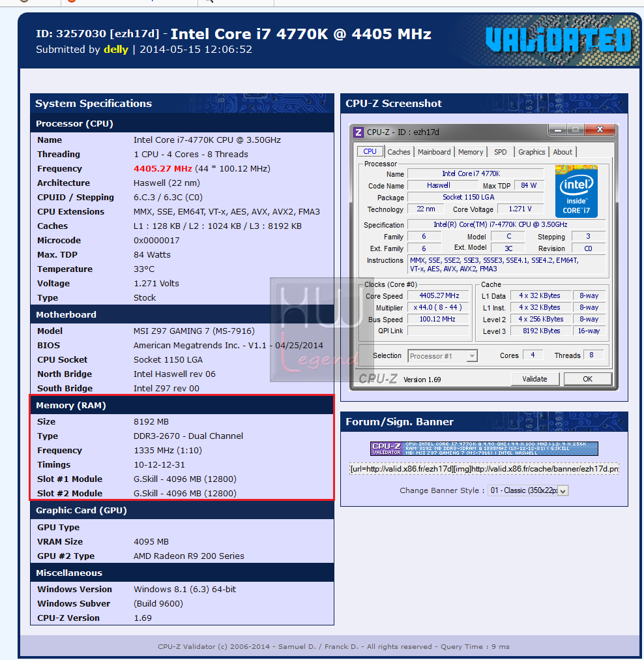Click the "1.271 Volts" voltage value
Viewport: 644px width, 660px height.
pos(156,283)
